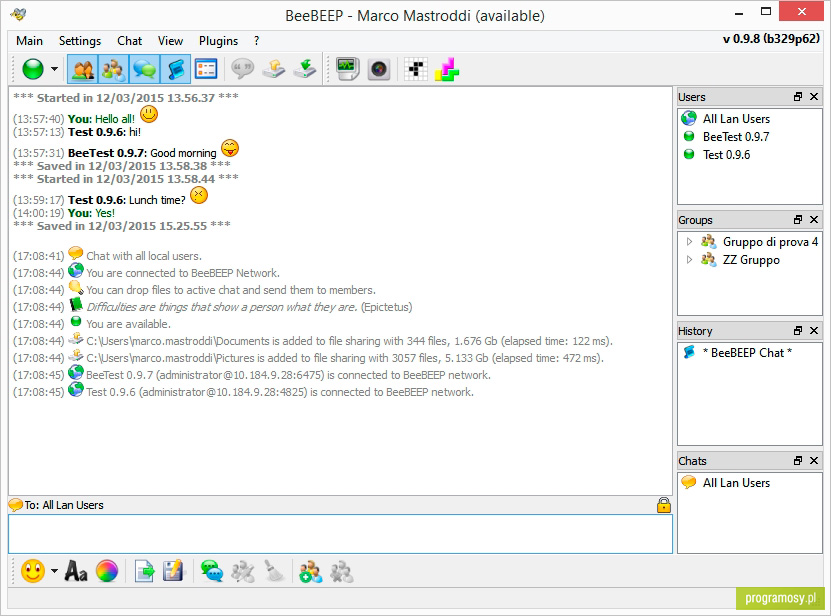The width and height of the screenshot is (831, 616).
Task: Click the 'You: Yes!' message
Action: (91, 213)
